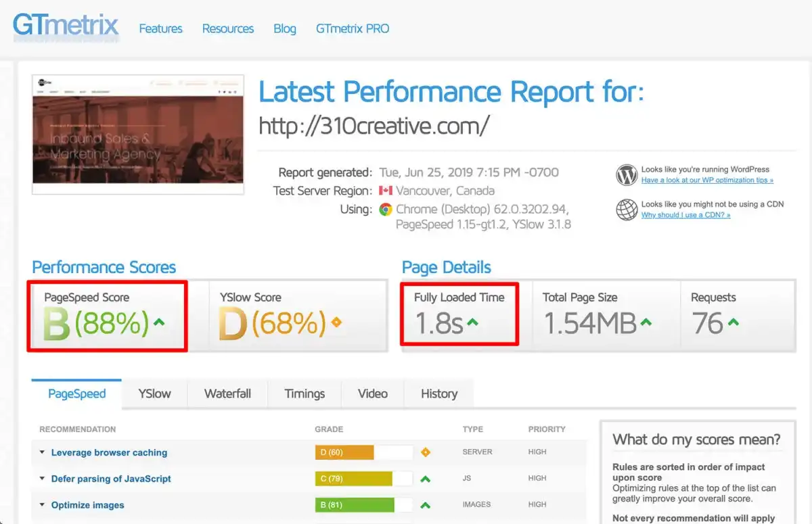Viewport: 812px width, 524px height.
Task: Click the Vancouver, Canada region text
Action: pyautogui.click(x=445, y=191)
